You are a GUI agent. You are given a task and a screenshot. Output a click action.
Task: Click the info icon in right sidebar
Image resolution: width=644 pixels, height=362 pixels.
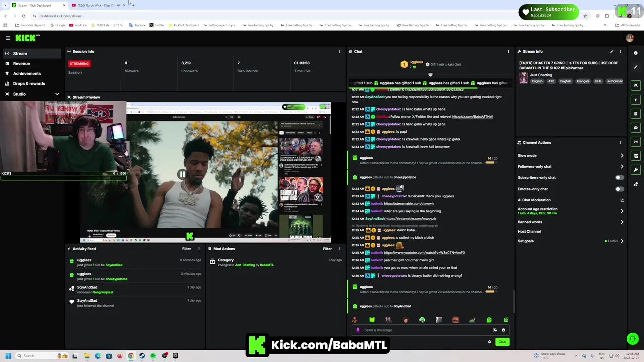pyautogui.click(x=636, y=53)
